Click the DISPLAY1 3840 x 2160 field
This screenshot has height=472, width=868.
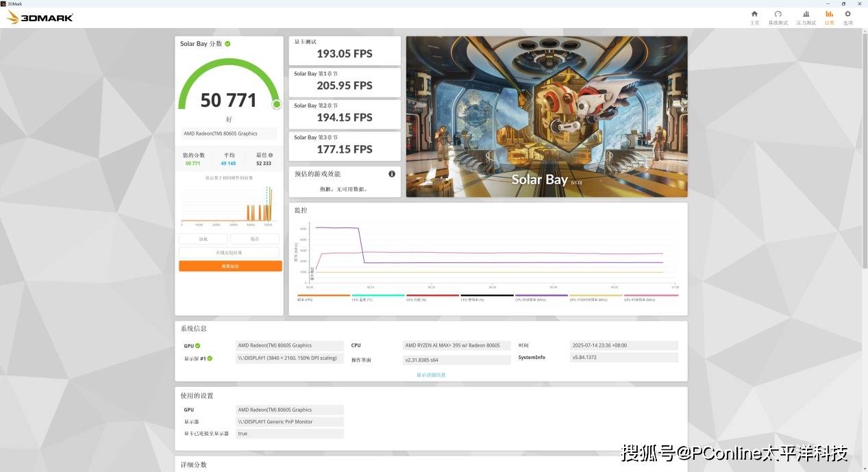pyautogui.click(x=290, y=358)
